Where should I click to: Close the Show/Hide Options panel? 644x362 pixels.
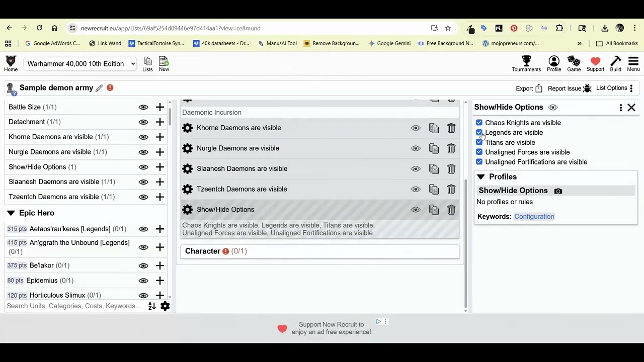coord(631,108)
